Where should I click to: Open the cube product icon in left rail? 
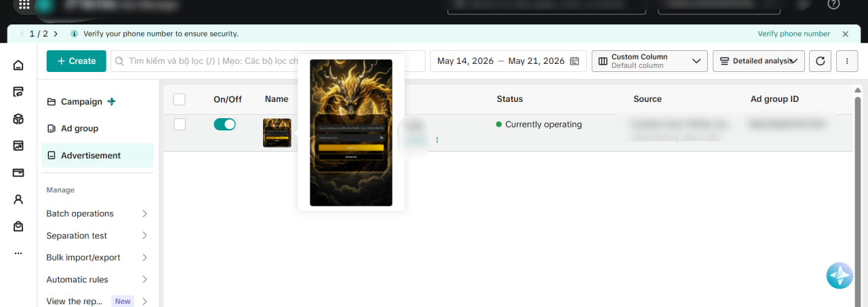pos(18,119)
